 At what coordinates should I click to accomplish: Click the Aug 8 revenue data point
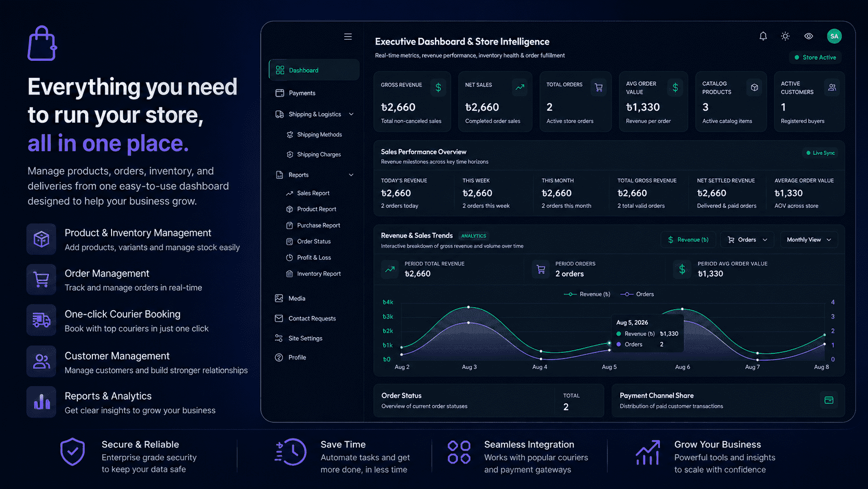point(824,335)
